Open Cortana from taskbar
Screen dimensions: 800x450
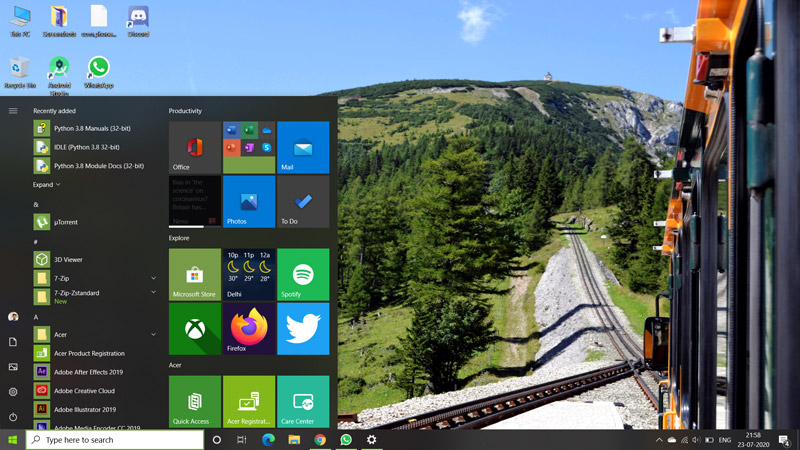coord(216,440)
